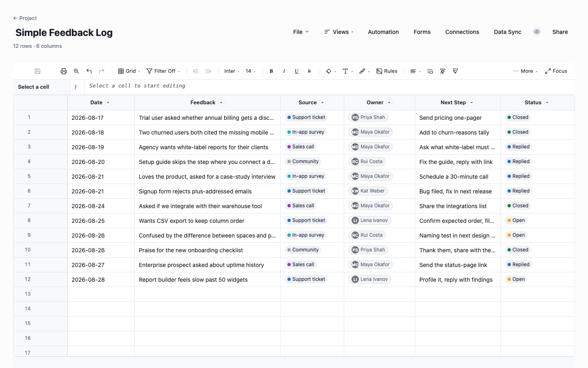Click the Open status in row 12
The image size is (588, 368).
(x=516, y=279)
